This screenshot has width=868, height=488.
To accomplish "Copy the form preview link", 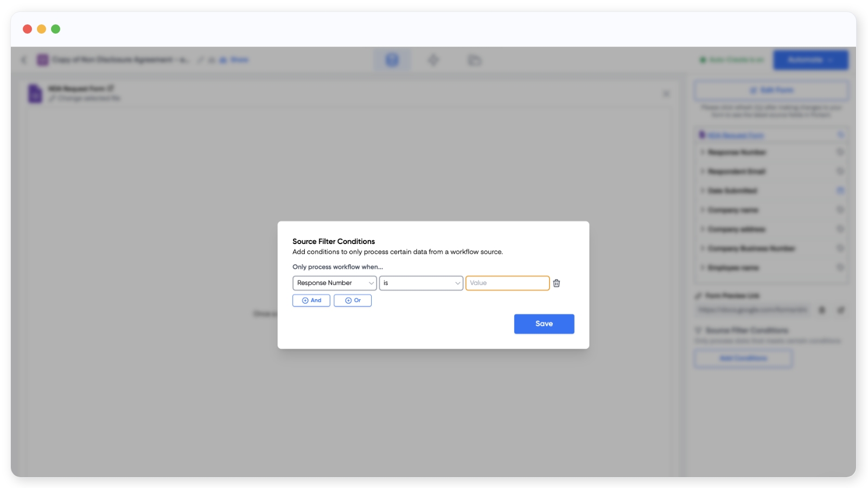I will [x=822, y=310].
